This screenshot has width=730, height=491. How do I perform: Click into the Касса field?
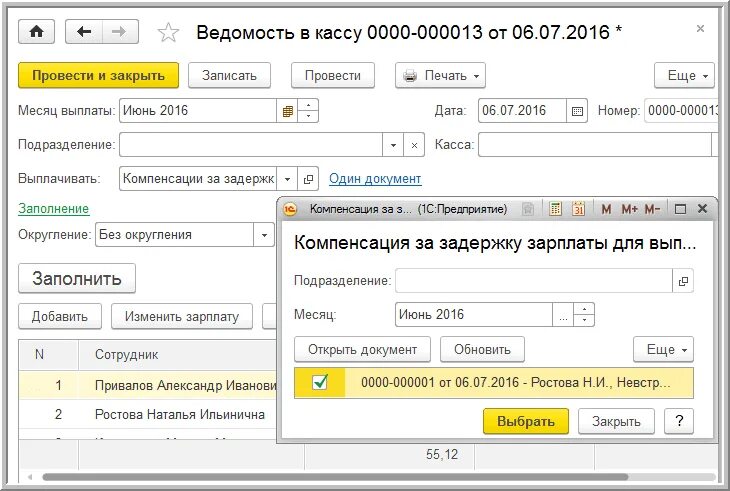pyautogui.click(x=595, y=145)
